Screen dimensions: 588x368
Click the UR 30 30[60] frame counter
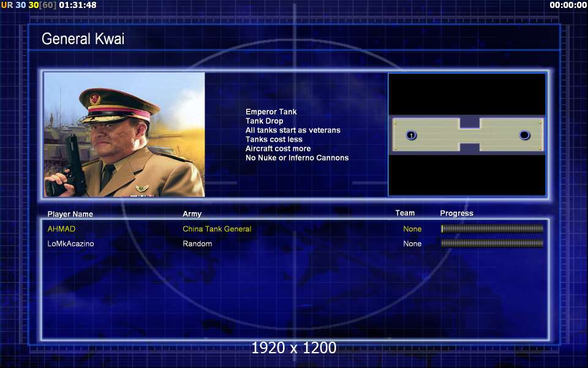[x=29, y=5]
